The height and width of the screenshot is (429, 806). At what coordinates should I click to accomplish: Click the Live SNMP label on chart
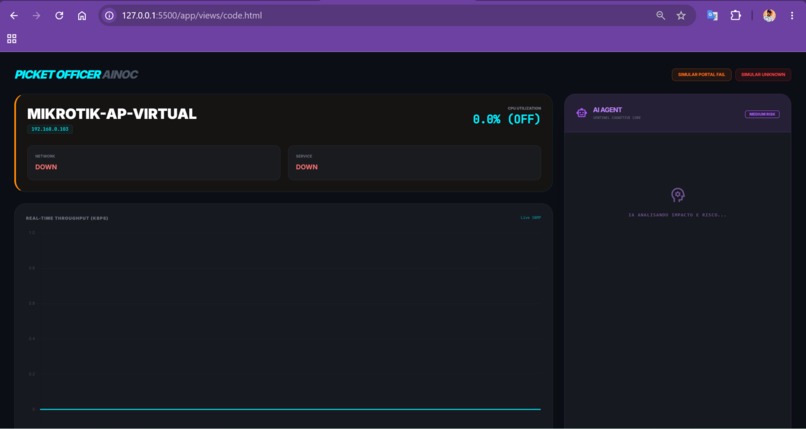(530, 217)
